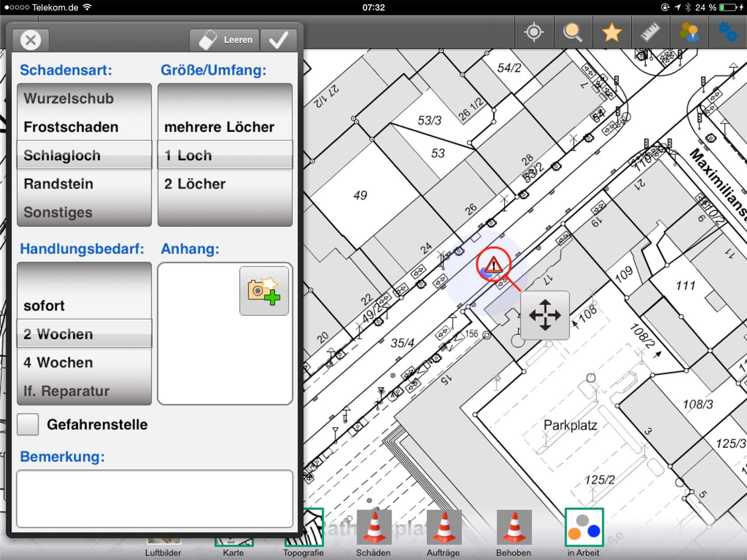Toggle the Behoben layer cone
The width and height of the screenshot is (747, 560).
pos(514,528)
